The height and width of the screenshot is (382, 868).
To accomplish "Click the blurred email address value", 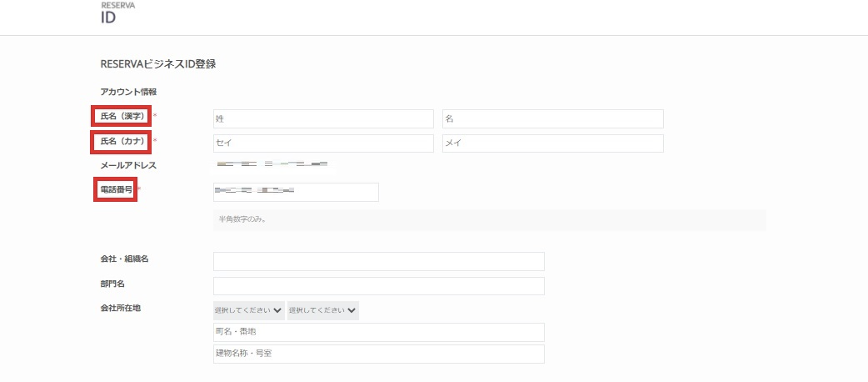I will point(271,165).
